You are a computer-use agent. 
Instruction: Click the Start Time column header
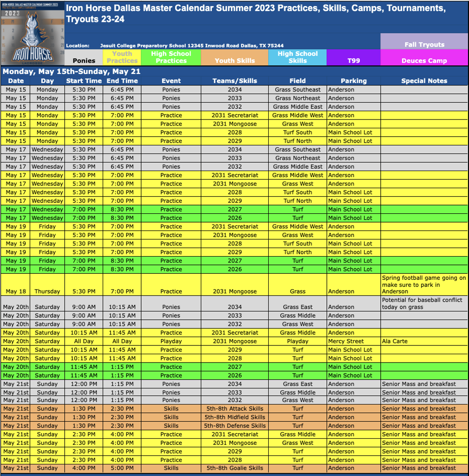point(84,81)
